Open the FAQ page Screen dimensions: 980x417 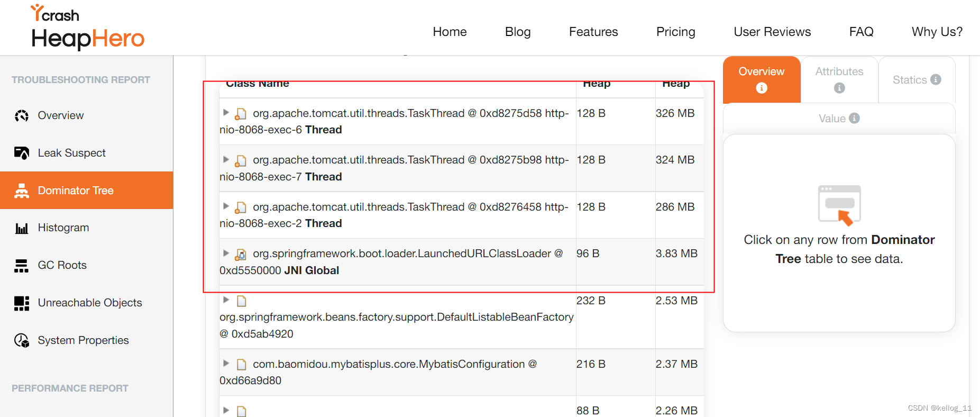coord(861,32)
